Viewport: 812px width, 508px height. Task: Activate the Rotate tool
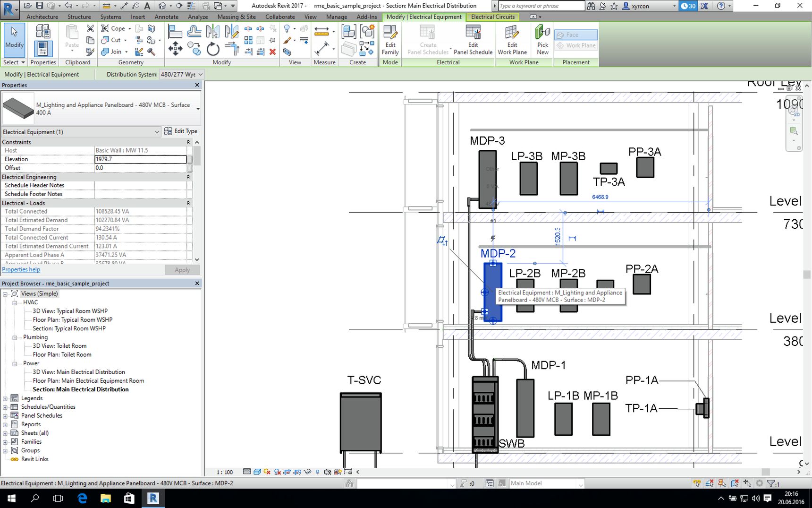tap(213, 49)
